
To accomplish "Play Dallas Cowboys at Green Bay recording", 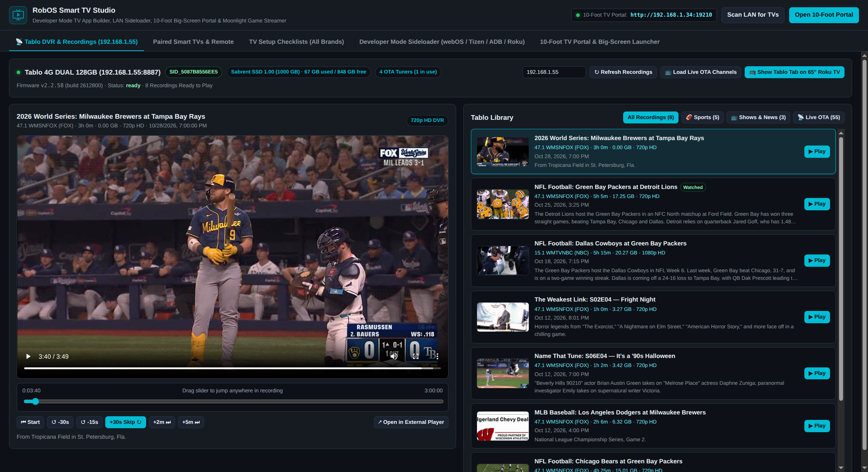I will click(817, 261).
